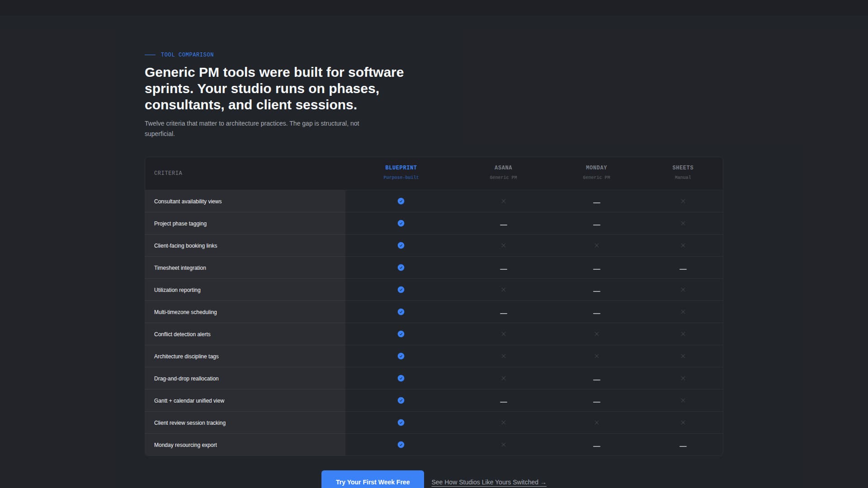Viewport: 868px width, 488px height.
Task: Click Blueprint checkmark for Conflict detection alerts
Action: tap(401, 334)
